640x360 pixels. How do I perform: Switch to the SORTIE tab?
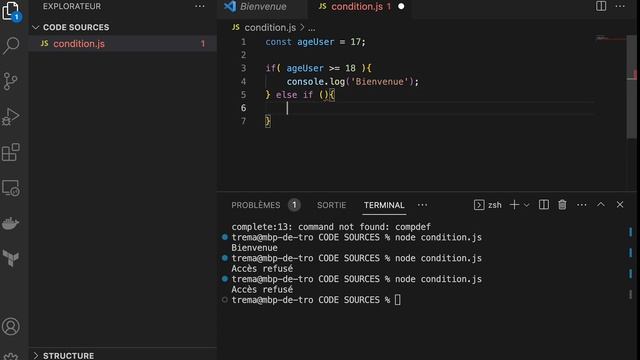point(331,205)
